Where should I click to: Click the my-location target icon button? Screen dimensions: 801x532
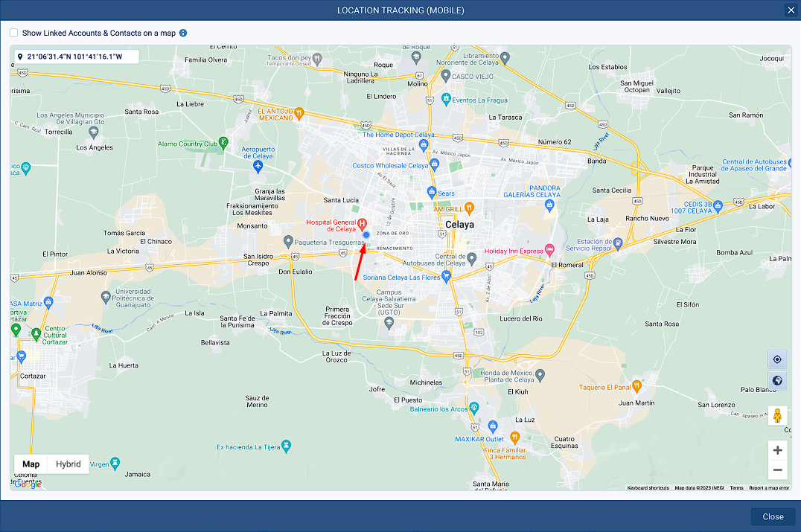click(777, 359)
